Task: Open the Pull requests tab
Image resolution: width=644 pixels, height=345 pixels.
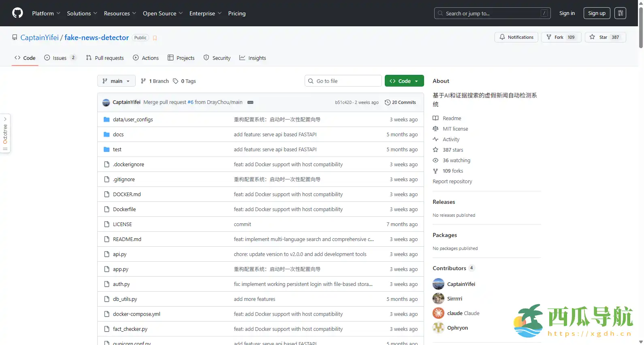Action: tap(105, 58)
